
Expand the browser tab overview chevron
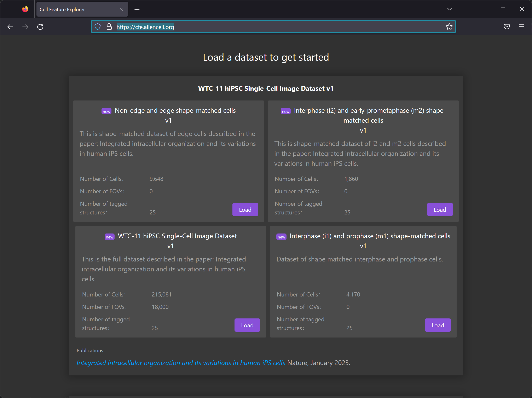pyautogui.click(x=450, y=9)
